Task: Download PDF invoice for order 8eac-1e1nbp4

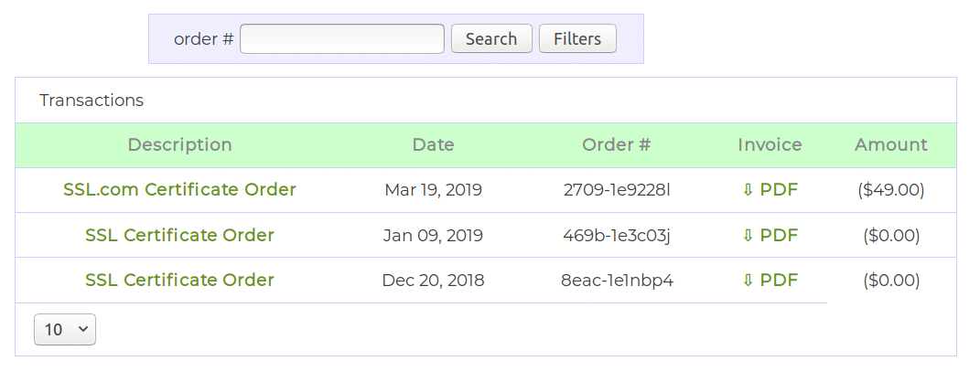Action: tap(770, 280)
